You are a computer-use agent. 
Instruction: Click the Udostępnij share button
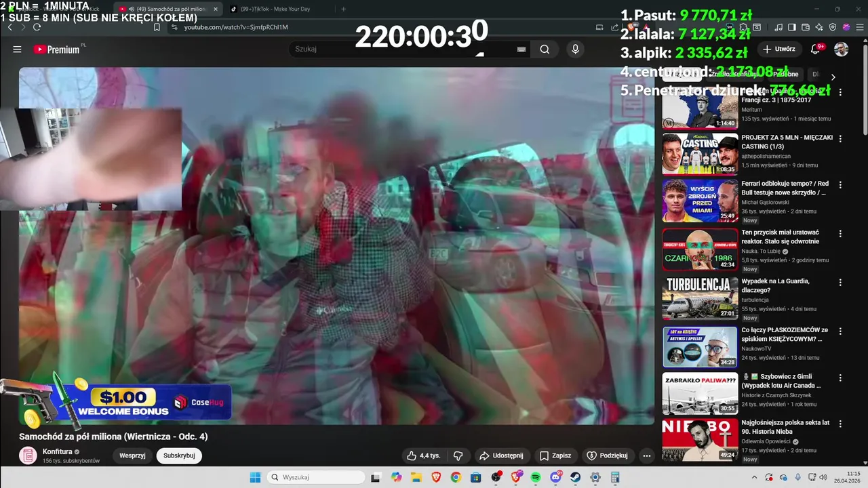tap(500, 455)
